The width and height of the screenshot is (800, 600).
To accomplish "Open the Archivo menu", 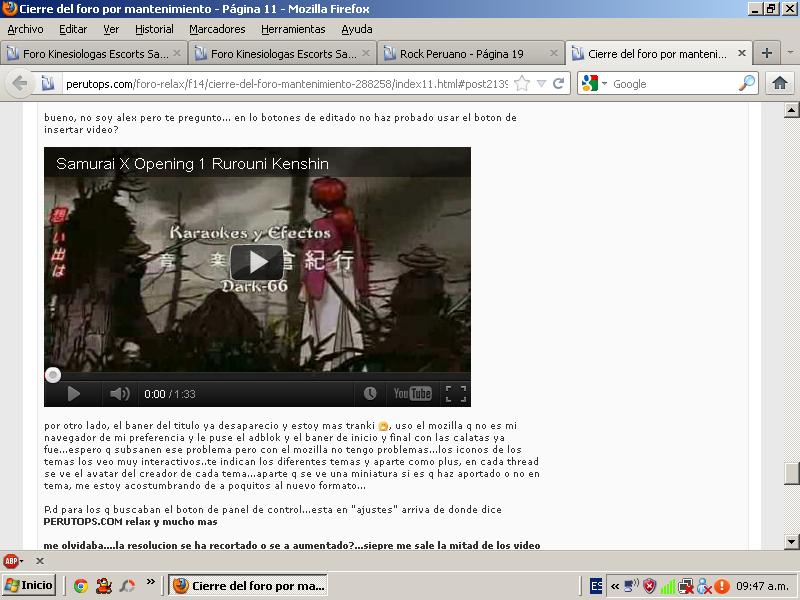I will click(x=25, y=29).
